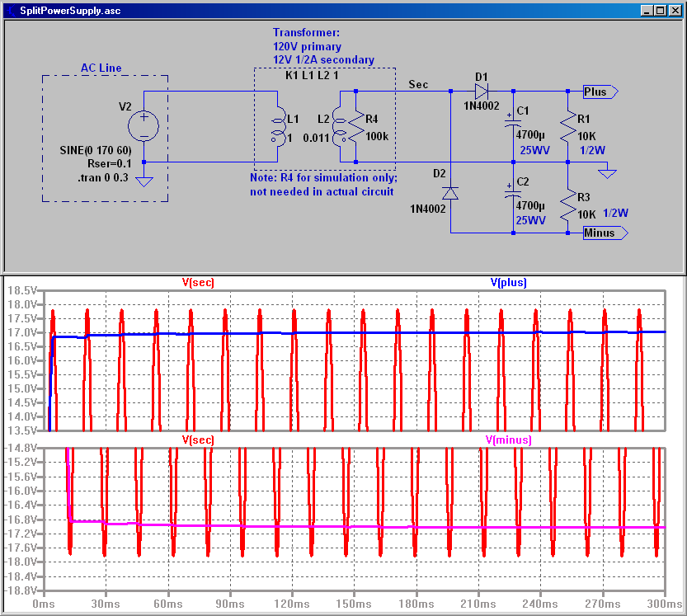
Task: Select the R3 10K resistor symbol
Action: click(567, 205)
